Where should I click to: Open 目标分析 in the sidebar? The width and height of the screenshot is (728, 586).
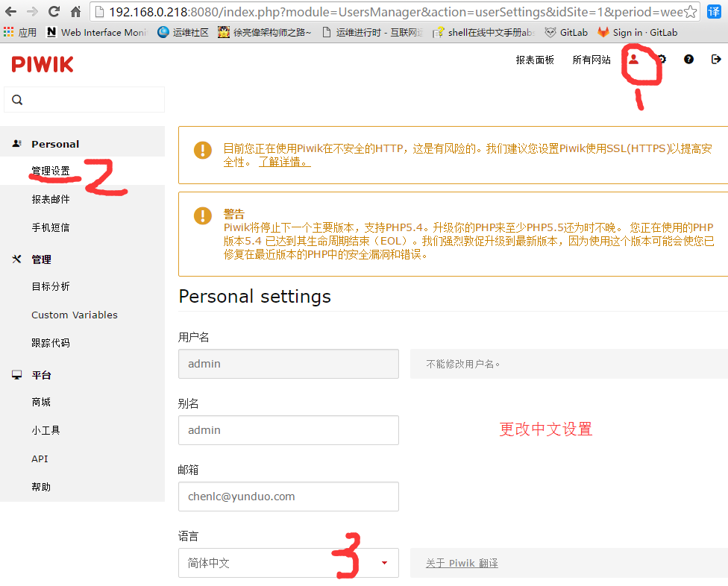[x=51, y=287]
